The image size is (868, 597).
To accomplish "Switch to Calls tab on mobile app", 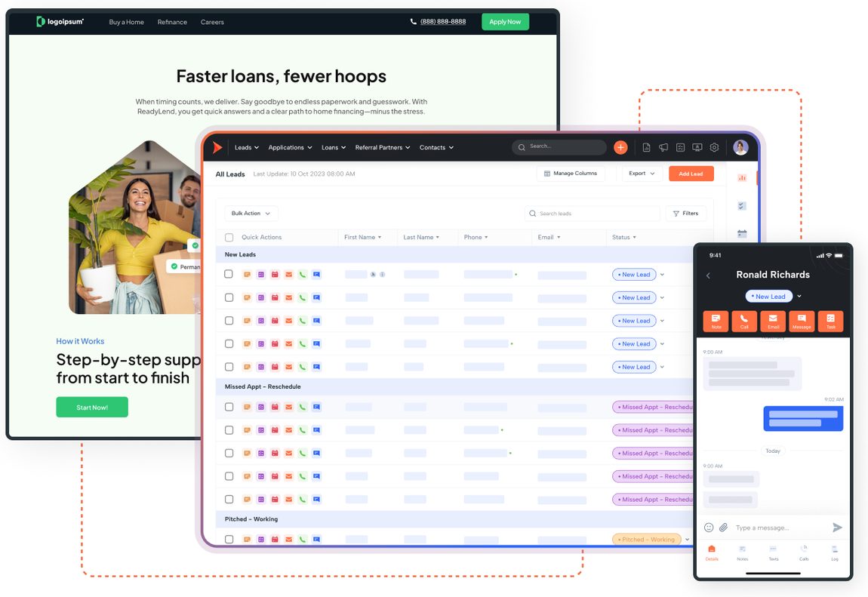I will pos(804,552).
